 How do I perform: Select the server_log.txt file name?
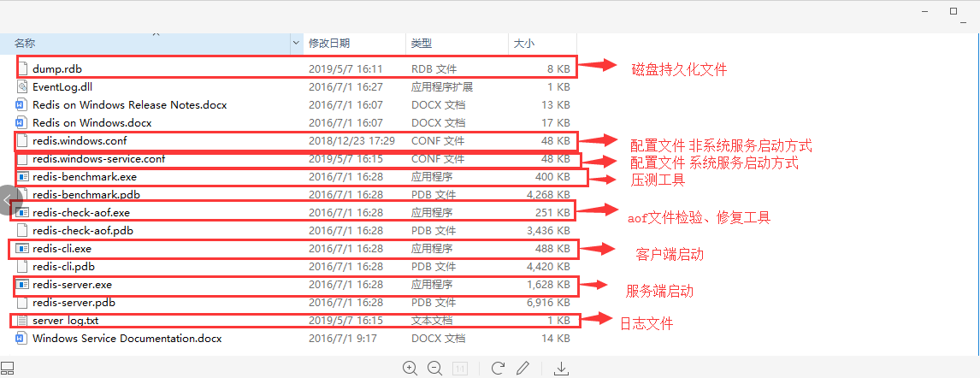click(x=66, y=321)
